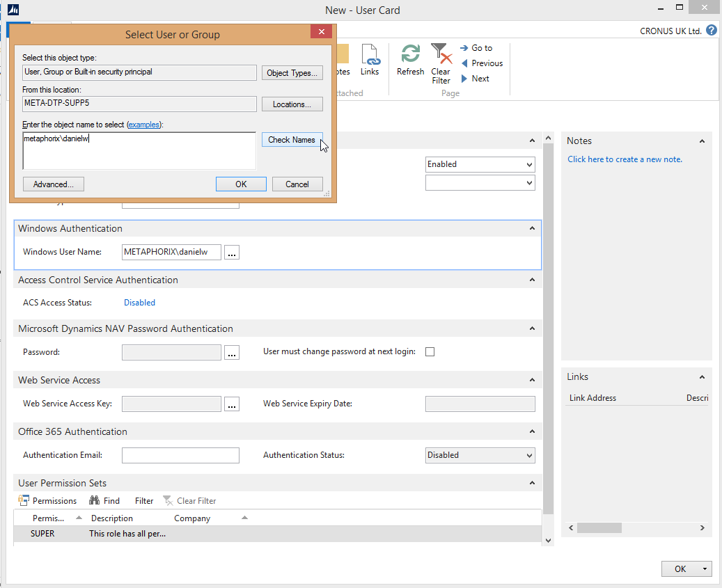Image resolution: width=722 pixels, height=588 pixels.
Task: Click Windows User Name field
Action: click(x=171, y=252)
